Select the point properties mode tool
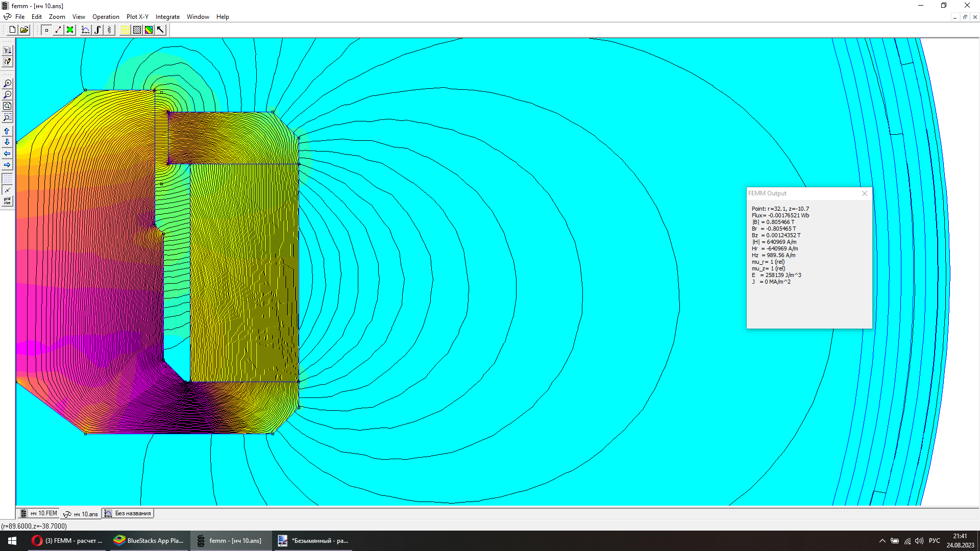 coord(46,30)
